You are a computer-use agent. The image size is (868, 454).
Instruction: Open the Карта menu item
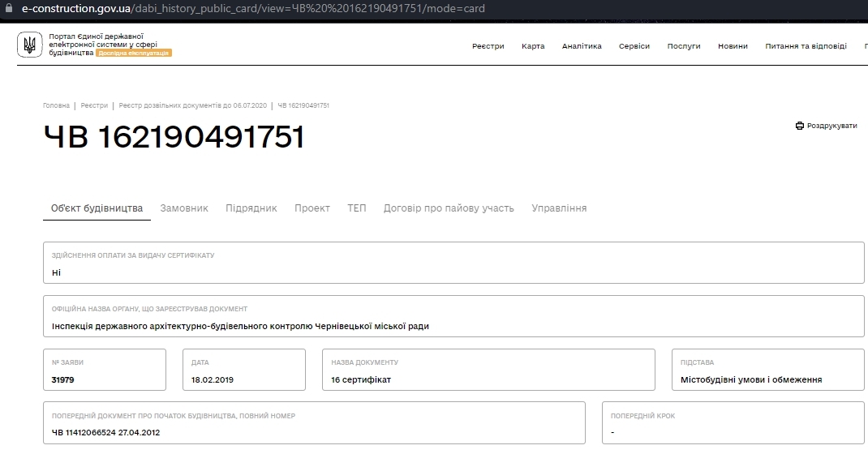tap(532, 46)
